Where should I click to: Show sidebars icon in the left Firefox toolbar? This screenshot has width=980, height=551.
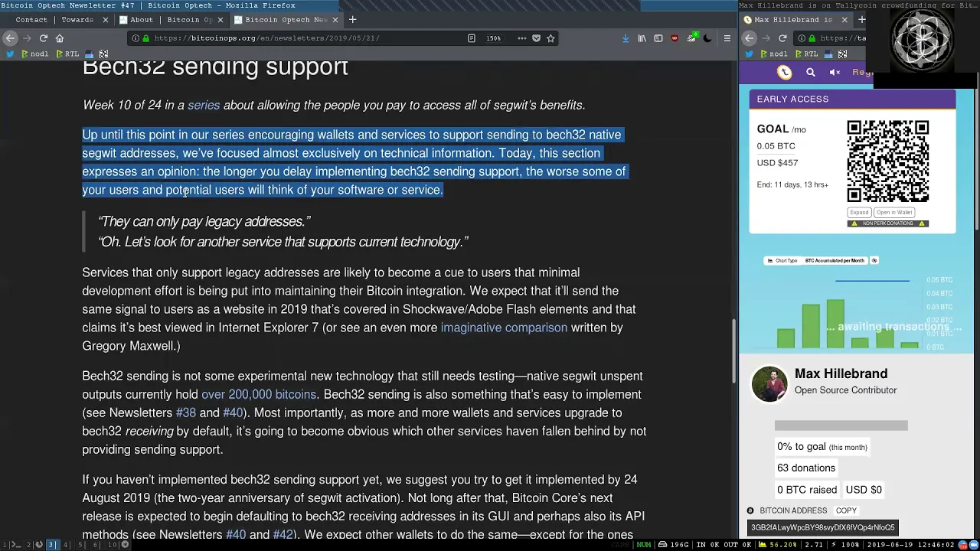pyautogui.click(x=658, y=38)
